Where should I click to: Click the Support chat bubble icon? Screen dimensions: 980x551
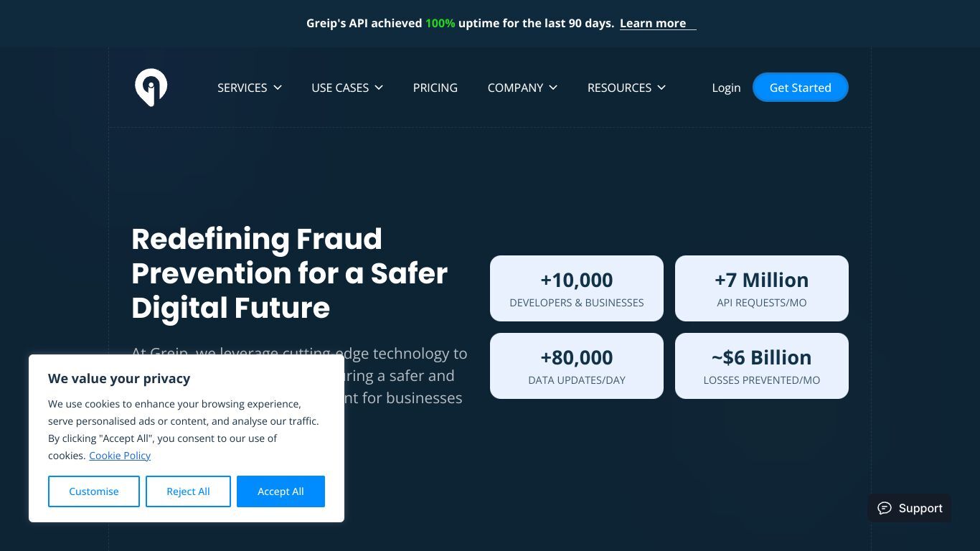[885, 508]
